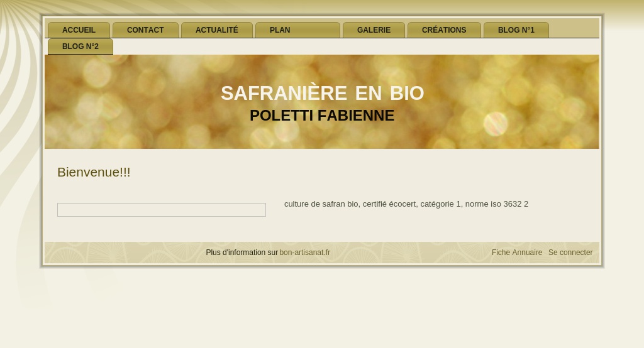View the GALERIE tab
The image size is (644, 348).
coord(374,30)
